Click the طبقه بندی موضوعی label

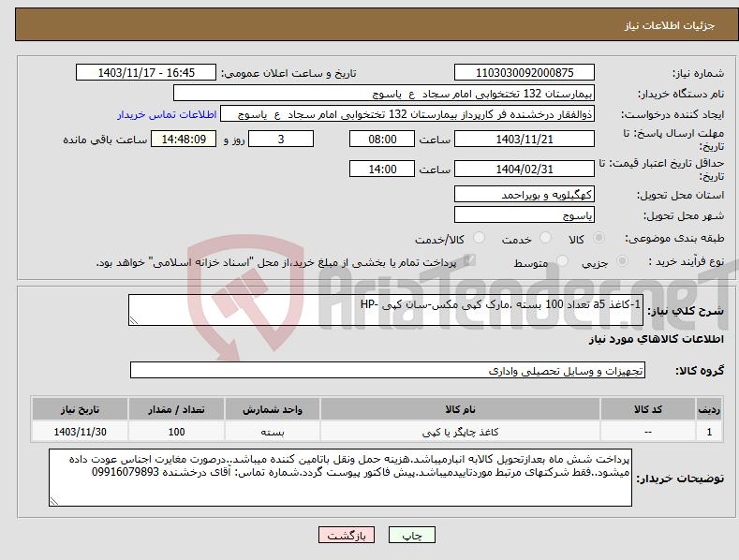pos(674,239)
